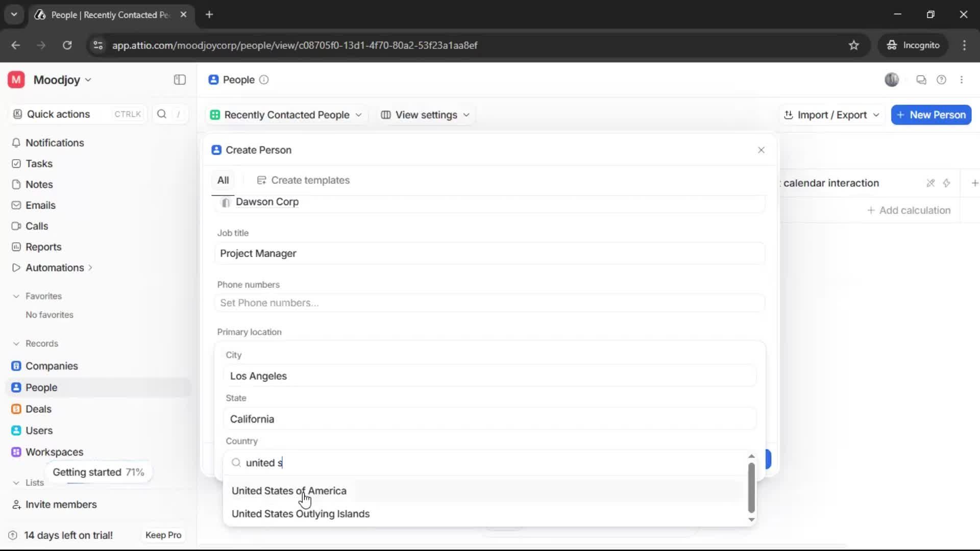Click the New Person button
980x551 pixels.
click(931, 115)
